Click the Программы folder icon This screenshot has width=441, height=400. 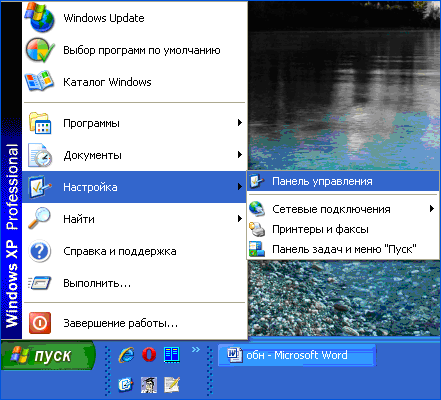pyautogui.click(x=40, y=123)
